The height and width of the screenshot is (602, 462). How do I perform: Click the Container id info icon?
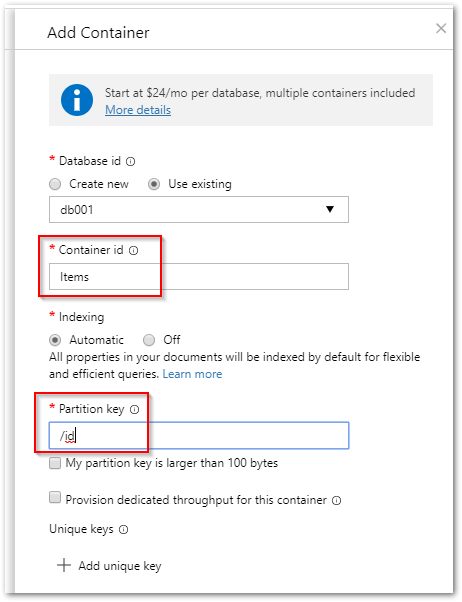coord(134,251)
